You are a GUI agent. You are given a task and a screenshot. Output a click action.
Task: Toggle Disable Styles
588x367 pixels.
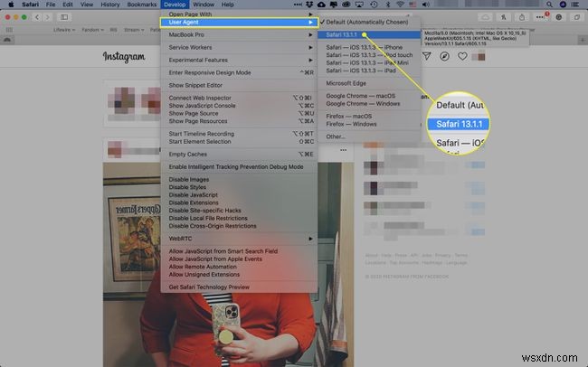[x=239, y=187]
